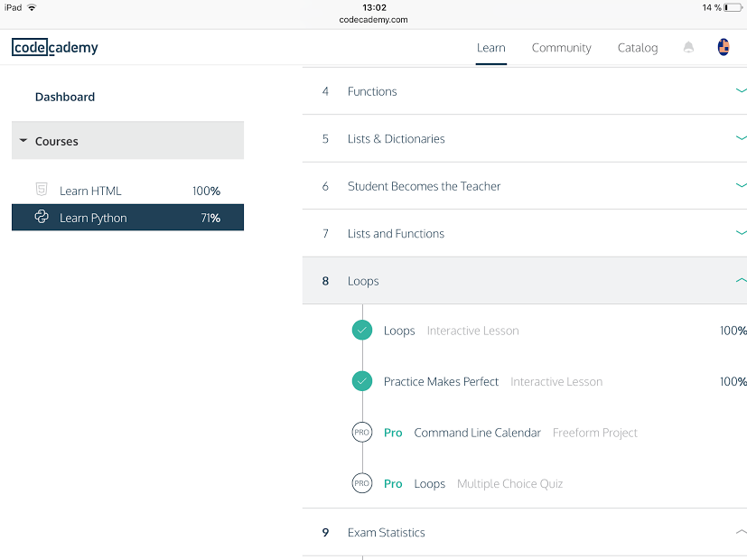
Task: Select Learn Python 71% course progress
Action: [x=127, y=218]
